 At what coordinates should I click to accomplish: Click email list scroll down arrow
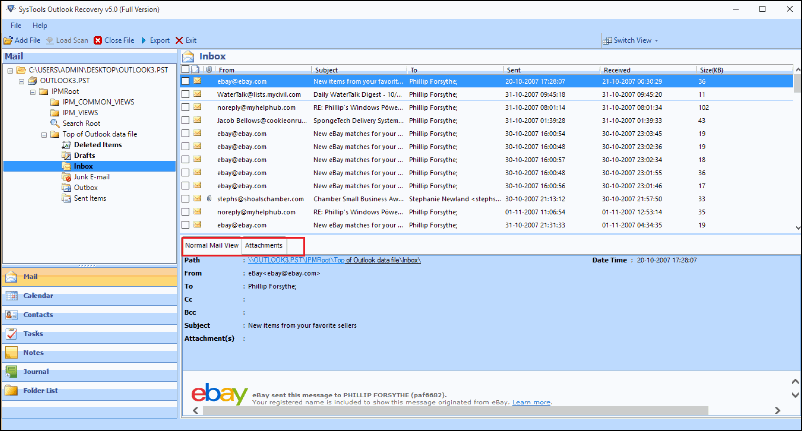pos(797,228)
